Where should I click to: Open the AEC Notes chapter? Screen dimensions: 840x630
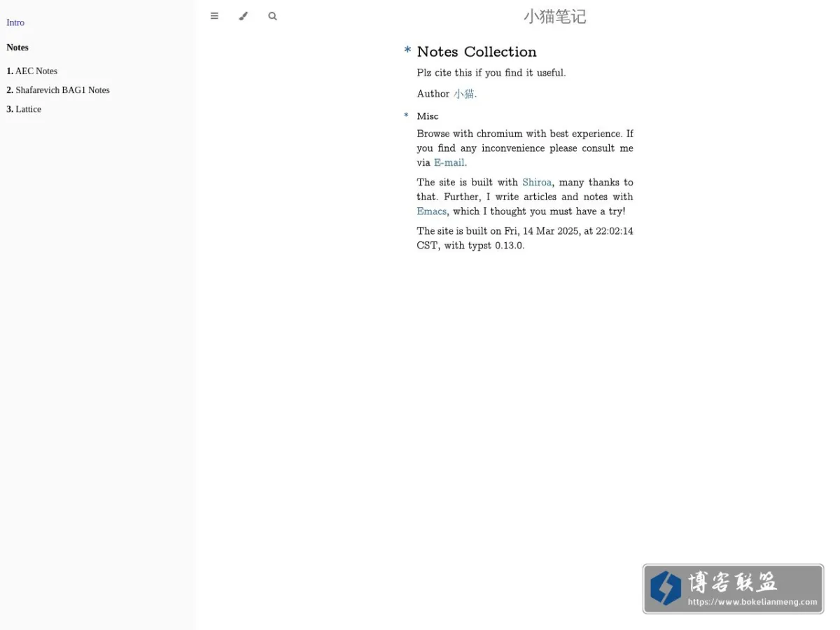coord(31,71)
